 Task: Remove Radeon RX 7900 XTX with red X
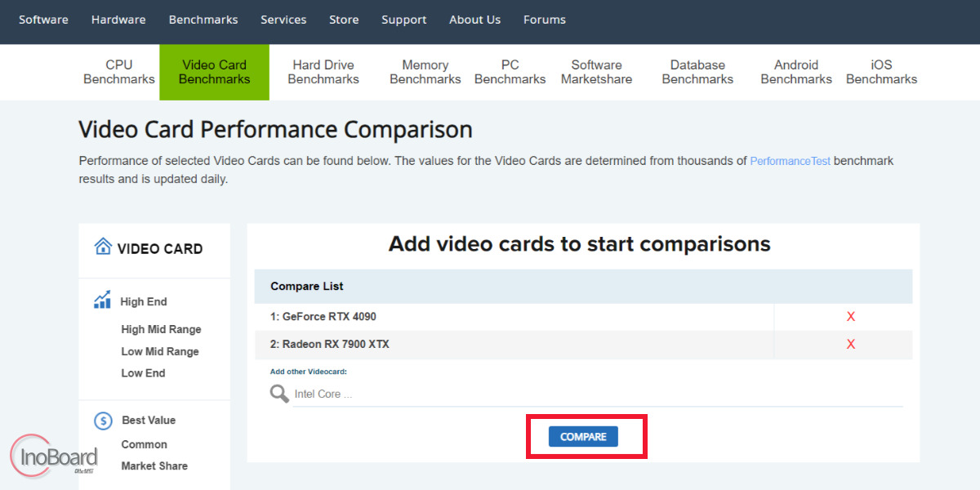coord(851,345)
